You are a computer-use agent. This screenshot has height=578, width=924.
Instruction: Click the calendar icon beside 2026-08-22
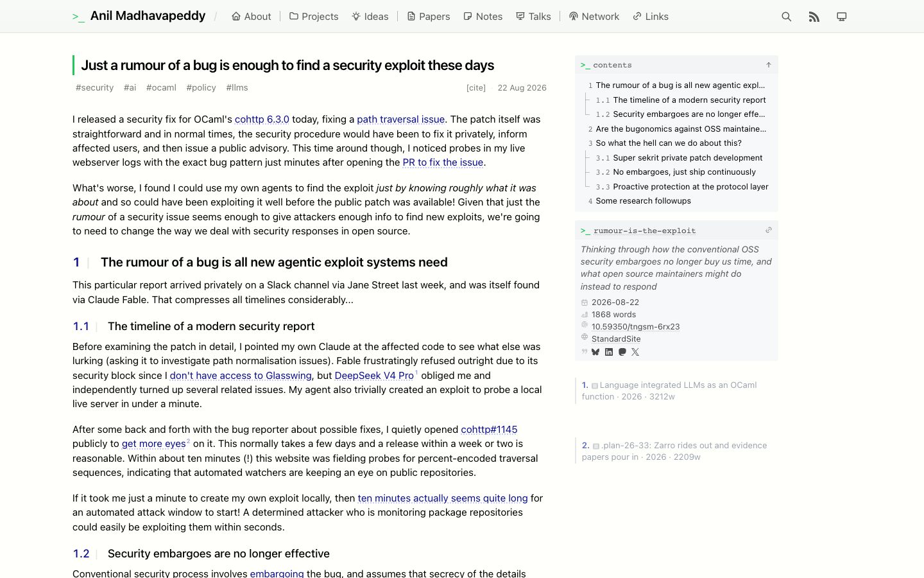coord(585,302)
